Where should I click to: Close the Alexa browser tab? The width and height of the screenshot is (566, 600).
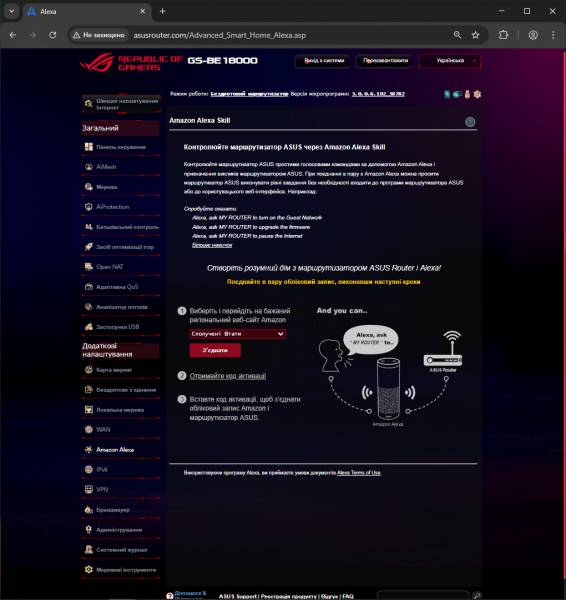point(142,11)
